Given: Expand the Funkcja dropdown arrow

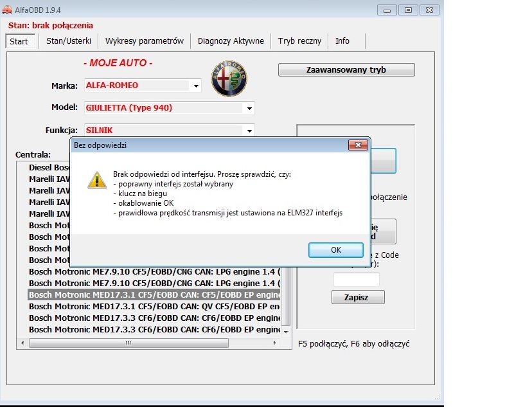Looking at the screenshot, I should point(249,131).
